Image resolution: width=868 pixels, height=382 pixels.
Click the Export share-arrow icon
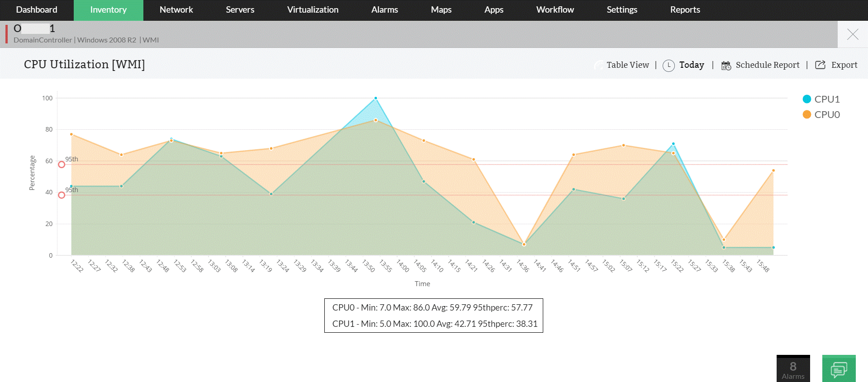[x=820, y=65]
